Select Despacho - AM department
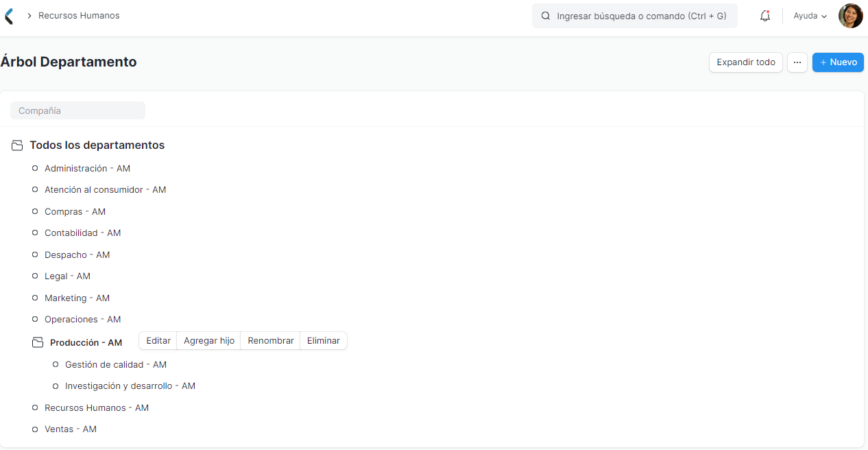The image size is (868, 450). click(x=77, y=255)
